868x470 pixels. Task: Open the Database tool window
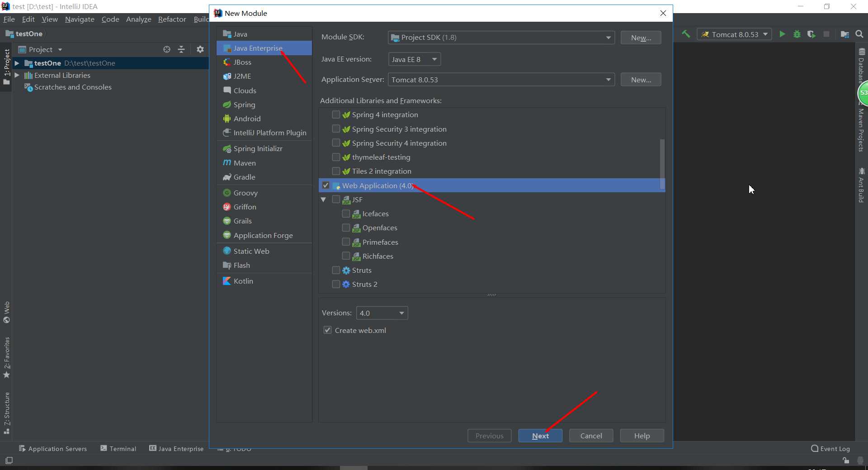coord(861,65)
